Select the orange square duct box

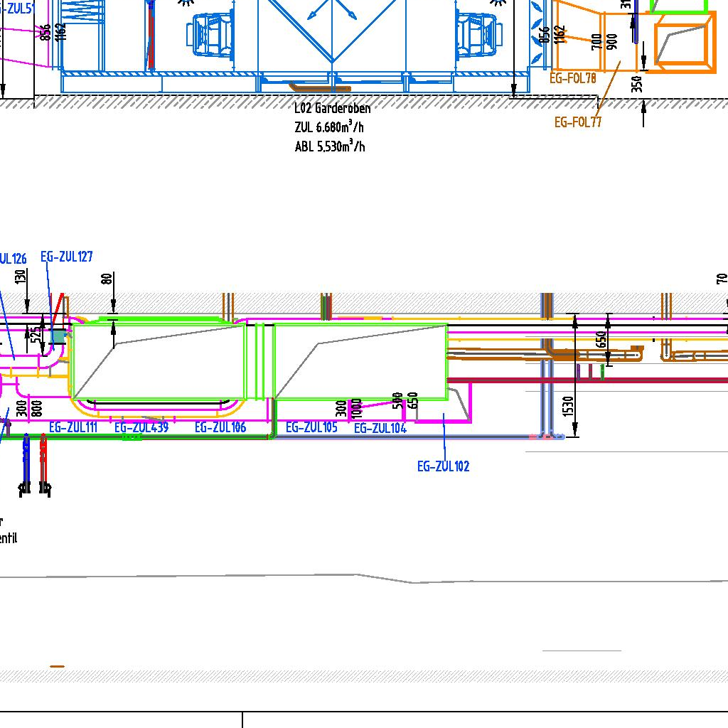pyautogui.click(x=684, y=44)
